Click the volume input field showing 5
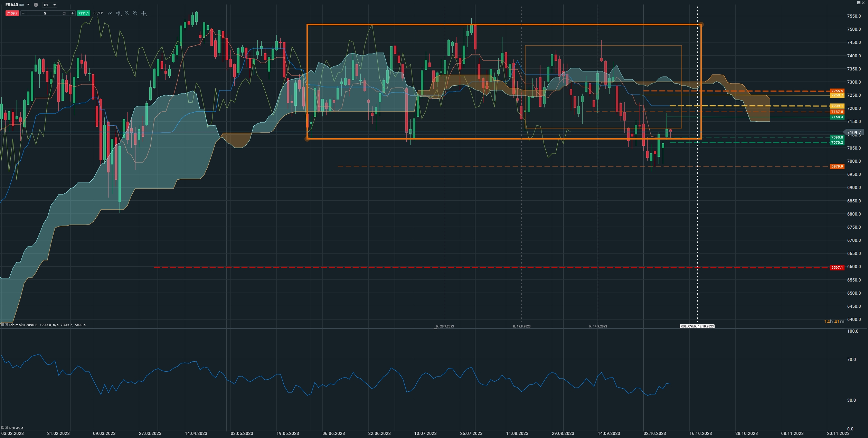 pyautogui.click(x=44, y=13)
